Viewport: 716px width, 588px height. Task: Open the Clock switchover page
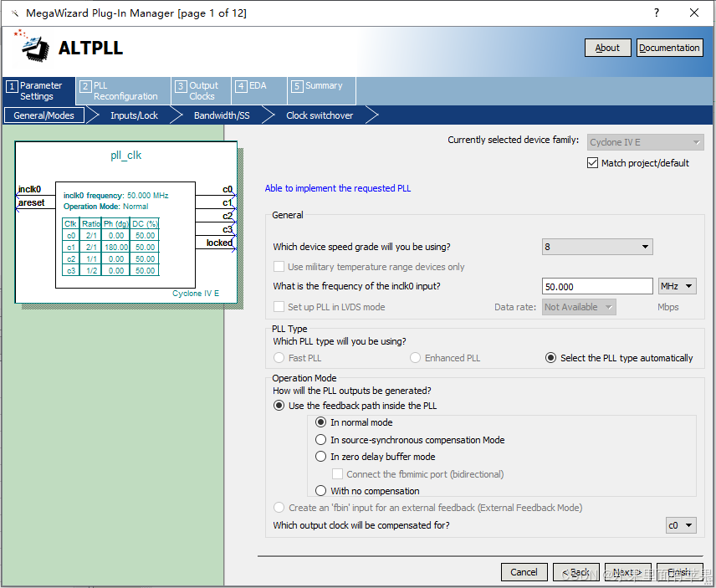click(x=320, y=115)
